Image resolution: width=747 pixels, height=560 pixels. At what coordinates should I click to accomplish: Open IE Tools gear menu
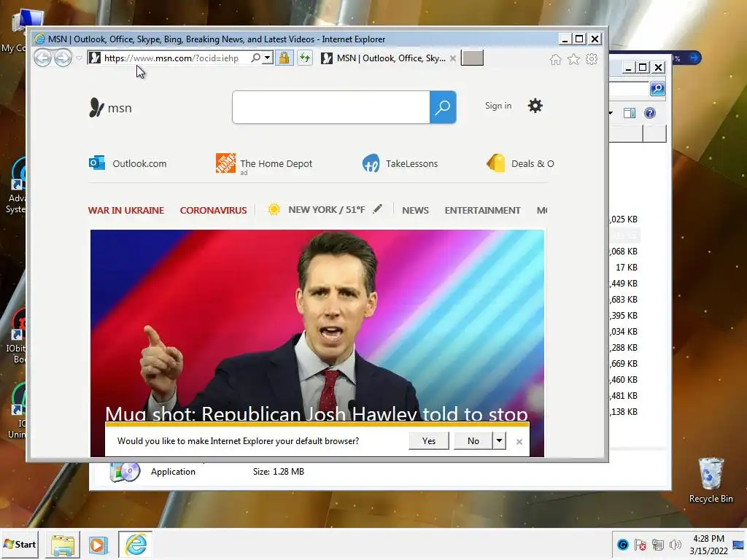pos(592,60)
